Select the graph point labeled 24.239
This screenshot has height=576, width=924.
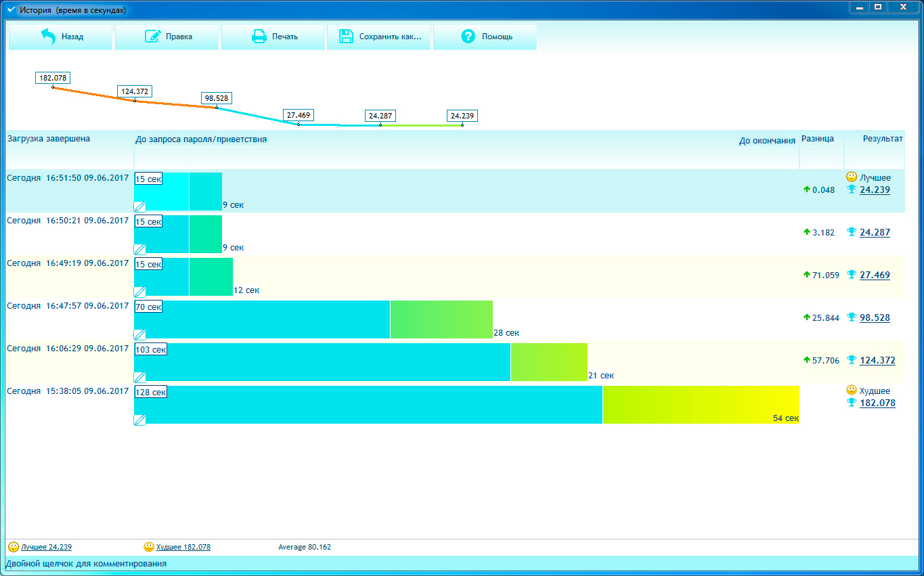point(462,125)
